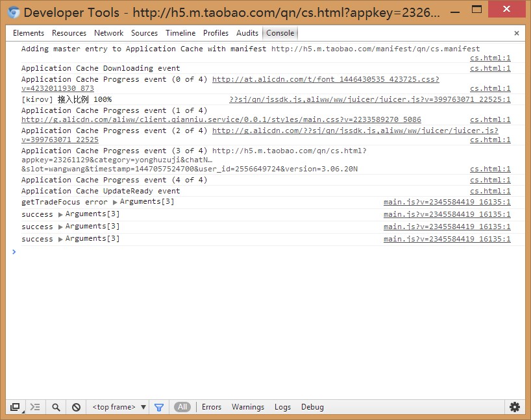Filter console by Errors
Image resolution: width=531 pixels, height=420 pixels.
212,407
